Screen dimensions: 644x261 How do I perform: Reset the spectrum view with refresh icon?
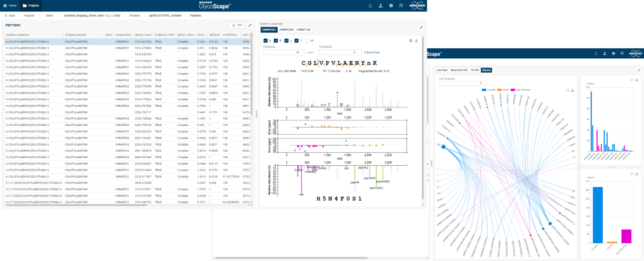pyautogui.click(x=411, y=40)
